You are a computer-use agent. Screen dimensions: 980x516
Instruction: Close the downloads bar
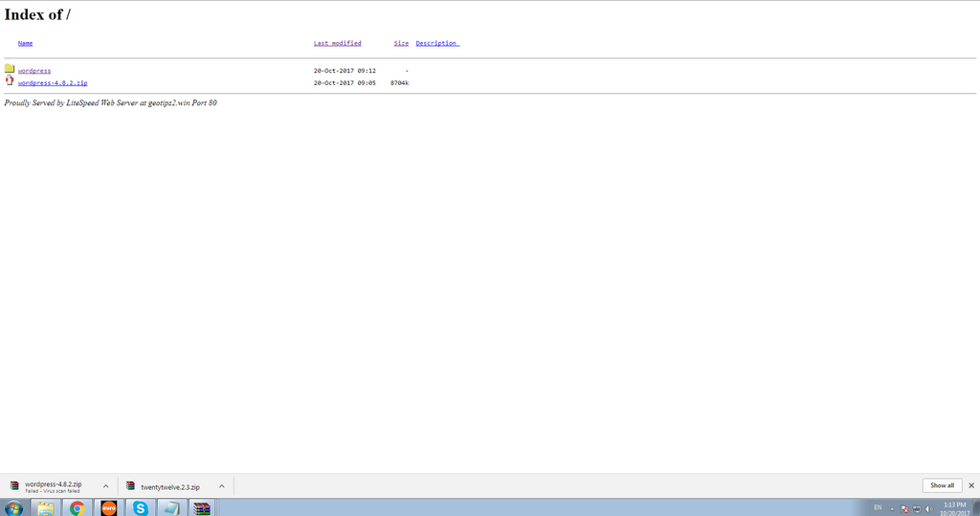971,485
